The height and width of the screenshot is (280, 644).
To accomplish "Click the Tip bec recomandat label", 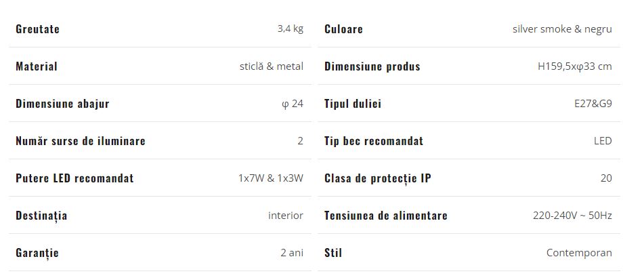I will [x=374, y=140].
